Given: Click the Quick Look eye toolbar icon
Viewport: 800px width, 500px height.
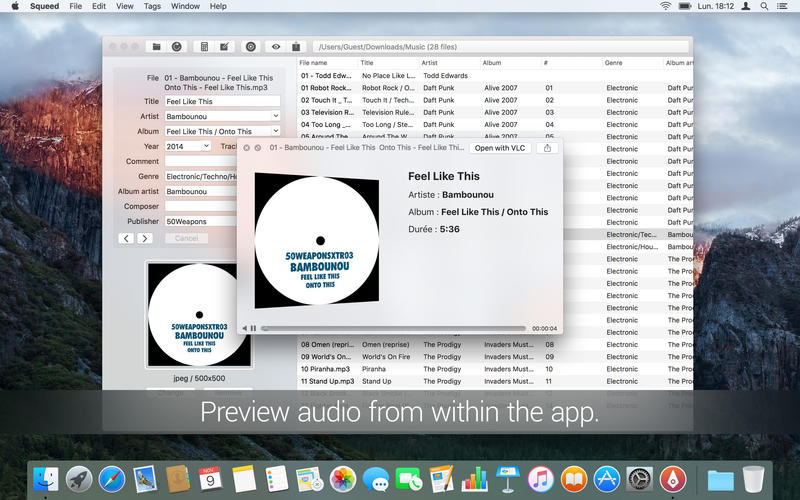Looking at the screenshot, I should coord(276,46).
